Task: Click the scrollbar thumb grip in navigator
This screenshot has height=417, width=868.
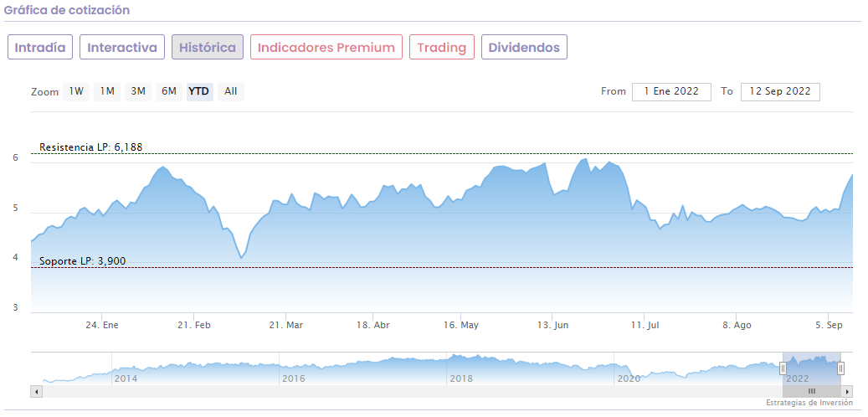Action: click(x=811, y=391)
